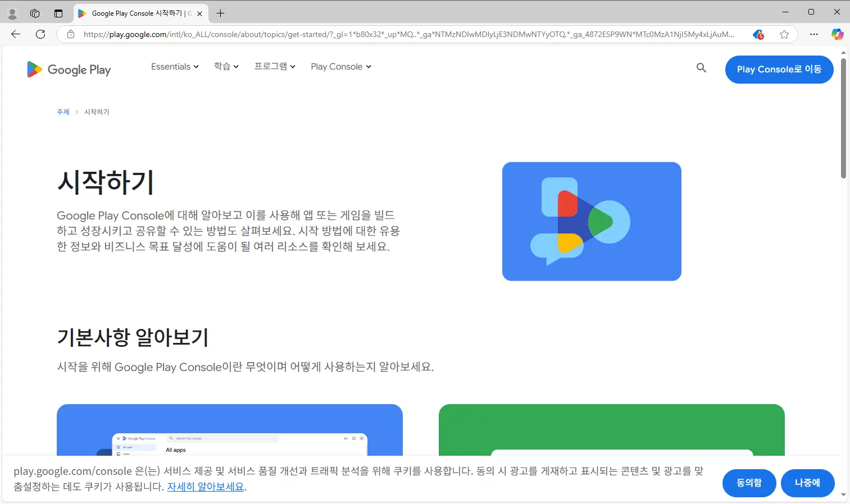Open the workspaces icon in title bar
This screenshot has width=850, height=504.
point(35,13)
